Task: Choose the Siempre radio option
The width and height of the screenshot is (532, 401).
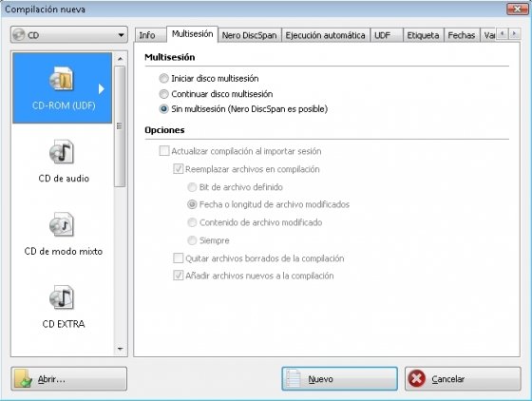Action: coord(192,240)
